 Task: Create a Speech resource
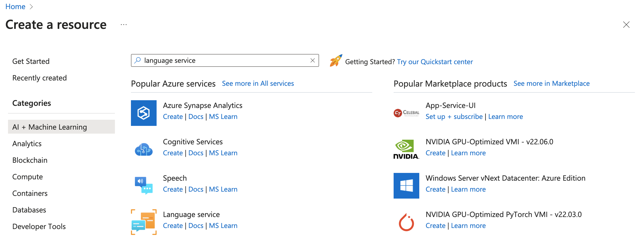(x=173, y=189)
